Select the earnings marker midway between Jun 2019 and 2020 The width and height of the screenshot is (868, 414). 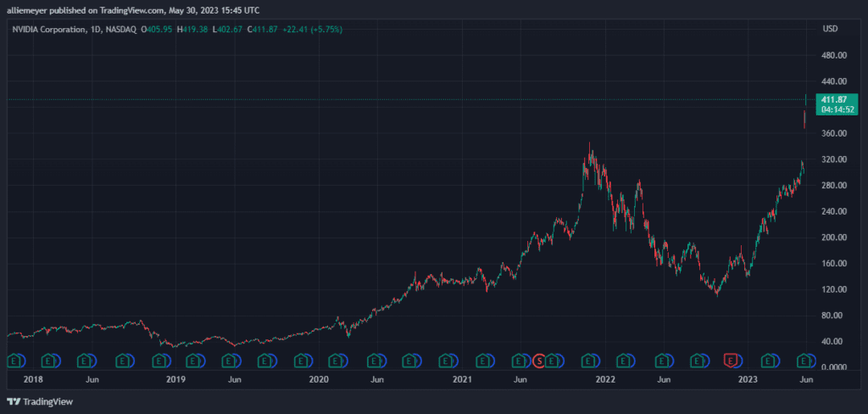265,361
